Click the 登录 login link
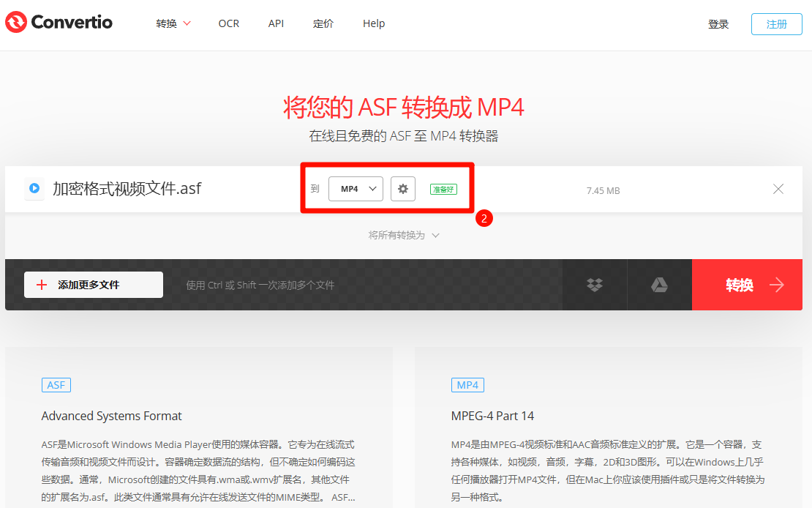 coord(718,24)
